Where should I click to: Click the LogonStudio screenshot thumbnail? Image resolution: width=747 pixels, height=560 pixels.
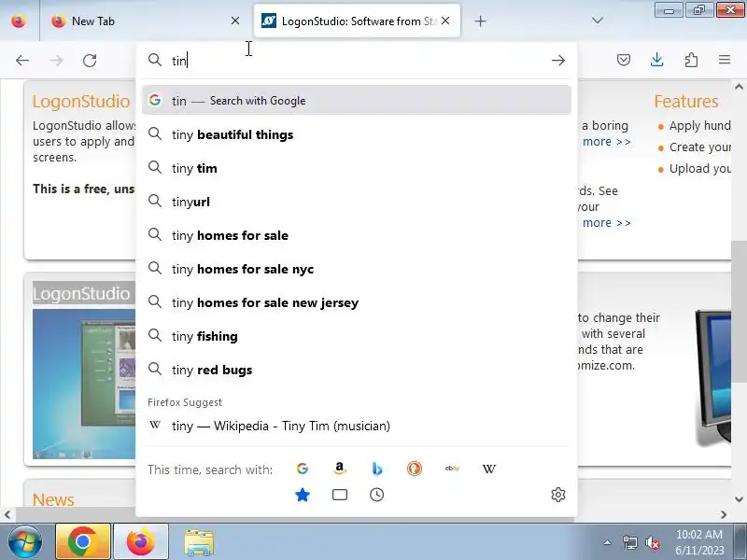point(84,384)
